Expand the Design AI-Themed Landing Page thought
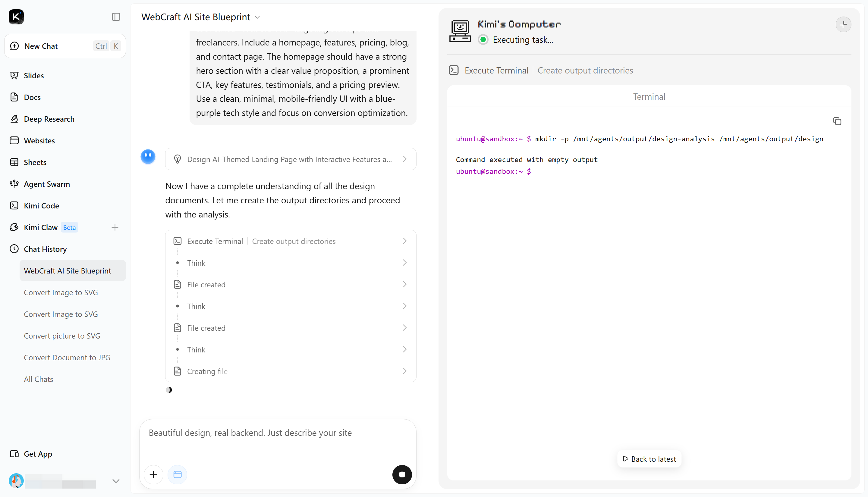 [x=291, y=159]
